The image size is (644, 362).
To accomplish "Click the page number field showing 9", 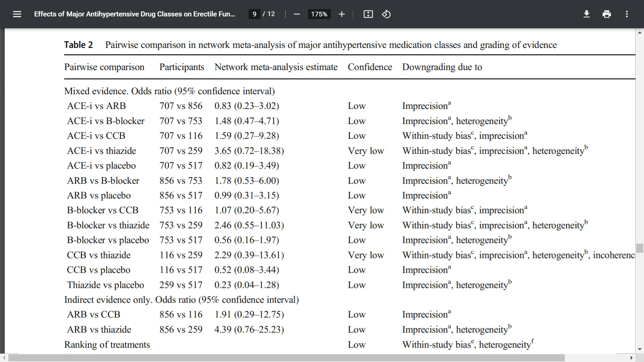I will tap(254, 14).
